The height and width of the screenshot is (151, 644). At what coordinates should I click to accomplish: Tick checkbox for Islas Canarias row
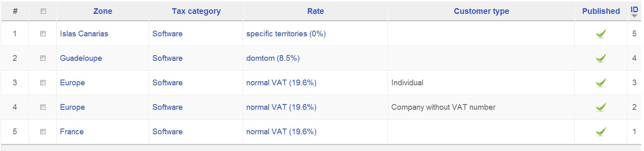point(43,34)
